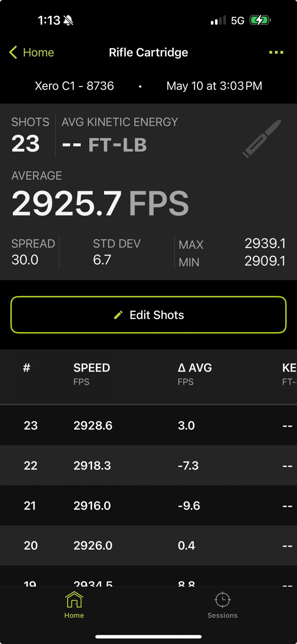The image size is (297, 644).
Task: Tap the Δ AVG column header
Action: (x=195, y=368)
